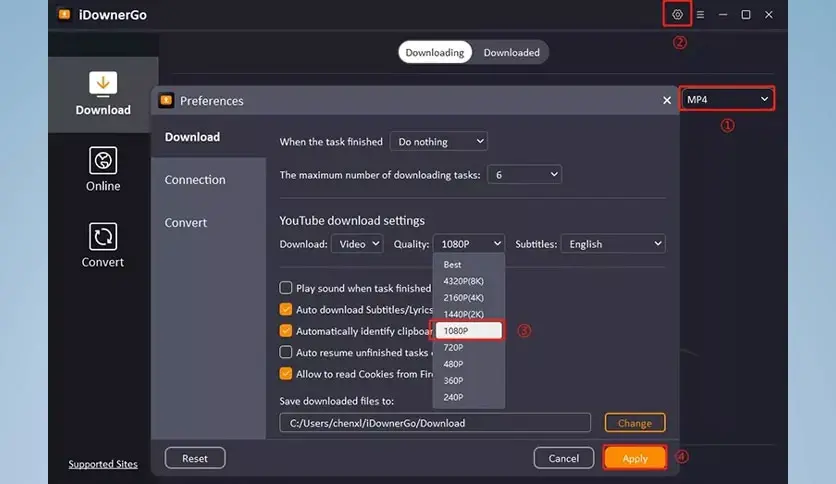This screenshot has height=484, width=836.
Task: Enable Play sound when task finished
Action: click(x=286, y=288)
